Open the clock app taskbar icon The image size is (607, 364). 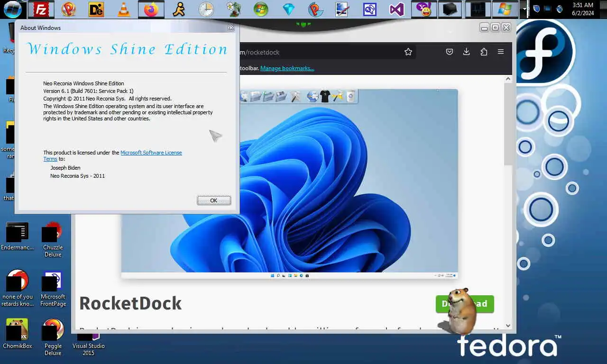click(x=206, y=9)
